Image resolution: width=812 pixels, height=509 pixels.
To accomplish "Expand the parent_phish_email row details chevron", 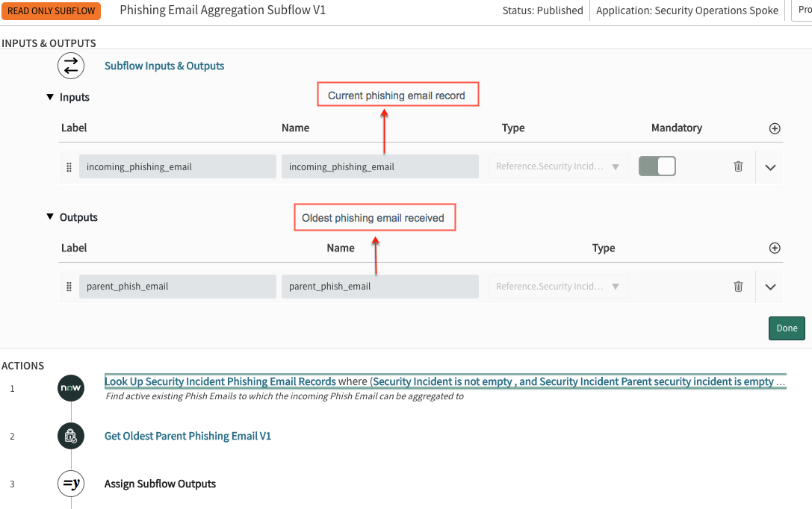I will [x=770, y=287].
